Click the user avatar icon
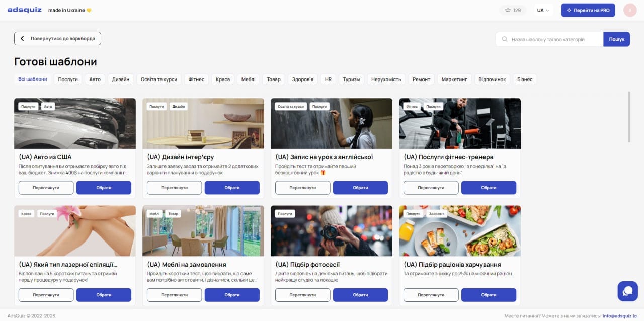The image size is (644, 321). 630,10
